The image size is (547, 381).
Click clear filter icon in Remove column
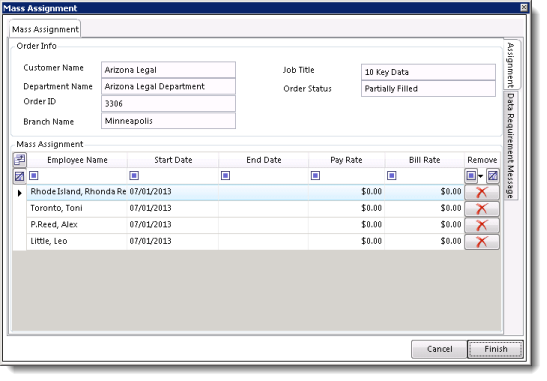coord(493,175)
